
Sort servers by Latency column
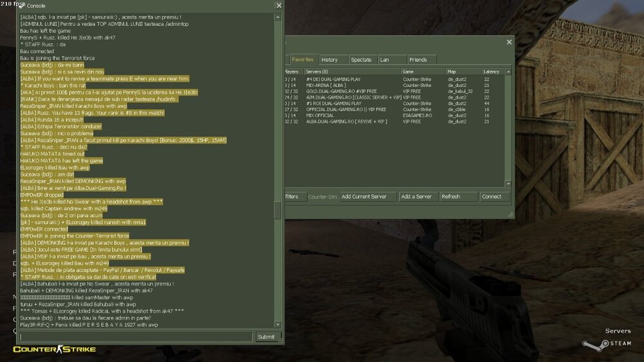pos(491,71)
